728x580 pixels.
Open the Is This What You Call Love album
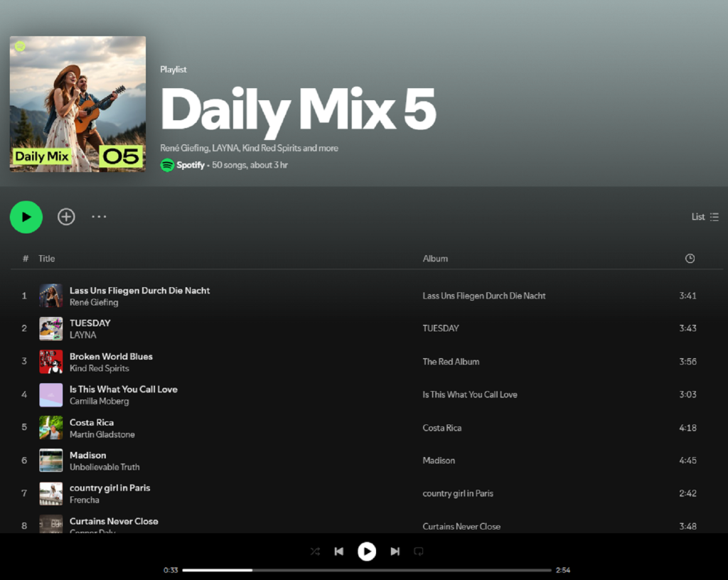pyautogui.click(x=470, y=395)
